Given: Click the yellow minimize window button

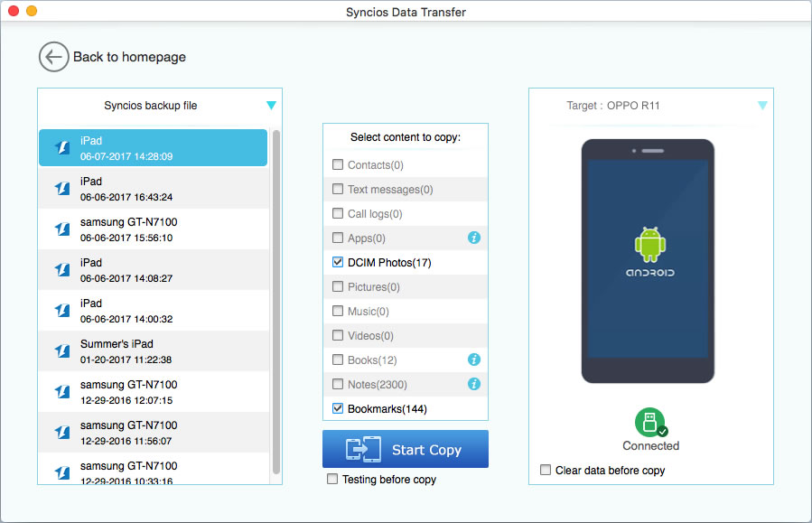Looking at the screenshot, I should click(32, 11).
